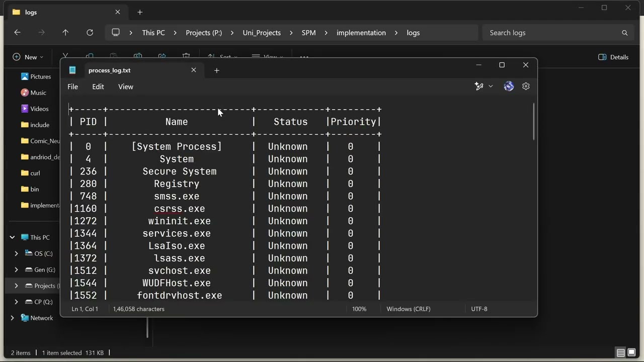Click SPM breadcrumb
The width and height of the screenshot is (644, 362).
pos(309,33)
